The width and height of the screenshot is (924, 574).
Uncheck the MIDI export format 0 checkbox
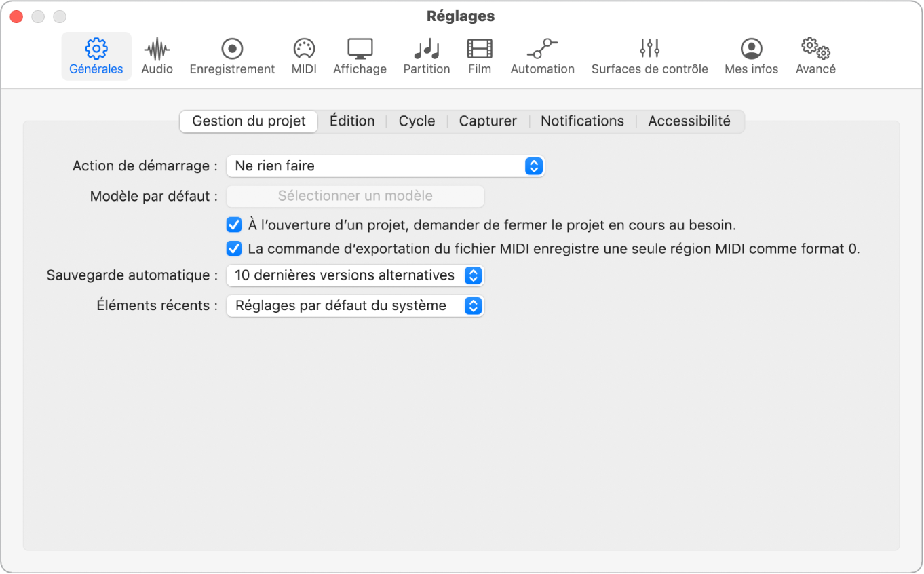coord(234,249)
